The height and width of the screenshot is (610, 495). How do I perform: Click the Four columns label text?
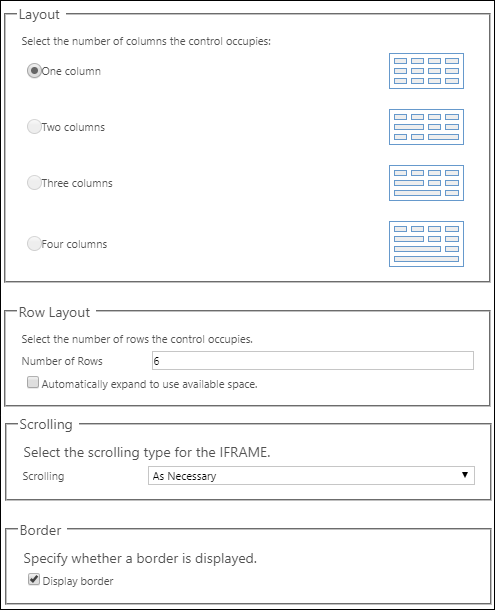pos(74,244)
